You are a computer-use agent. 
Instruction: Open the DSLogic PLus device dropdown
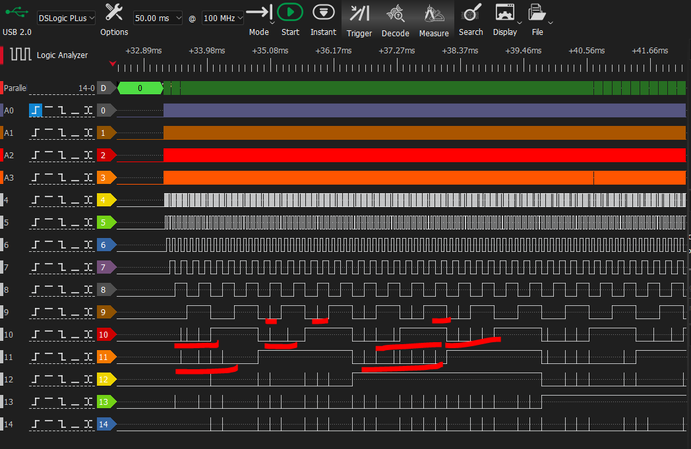68,19
